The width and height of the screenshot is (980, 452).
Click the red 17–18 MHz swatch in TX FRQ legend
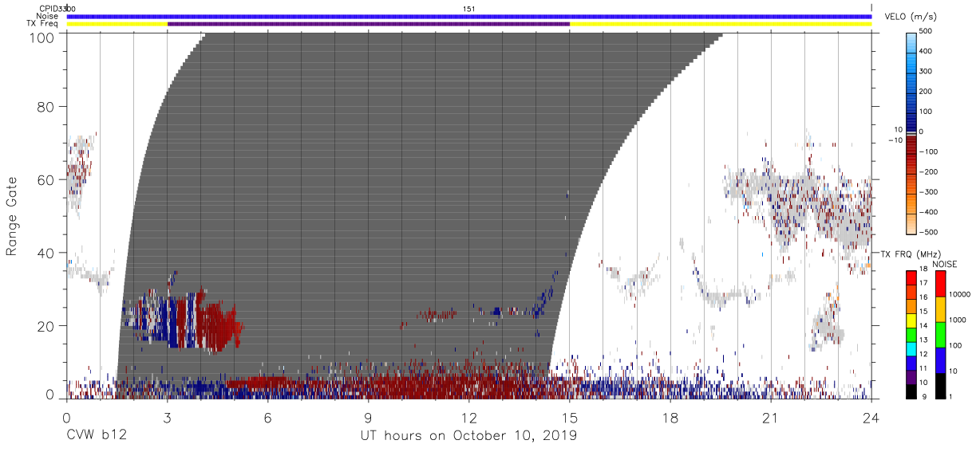point(912,277)
